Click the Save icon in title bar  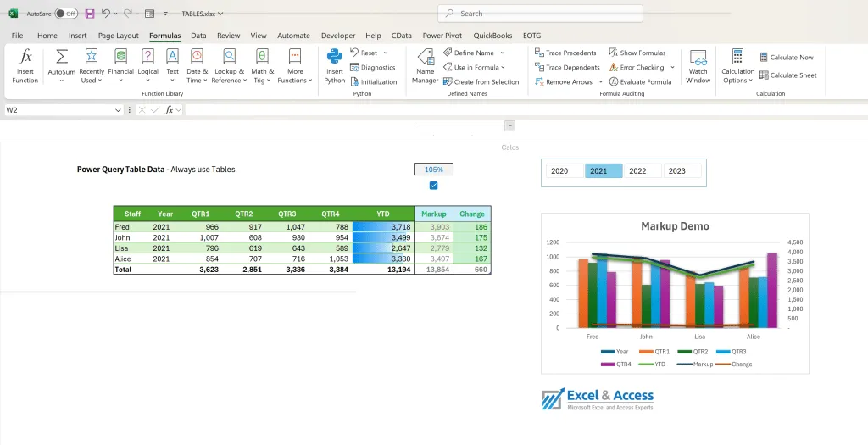tap(90, 14)
